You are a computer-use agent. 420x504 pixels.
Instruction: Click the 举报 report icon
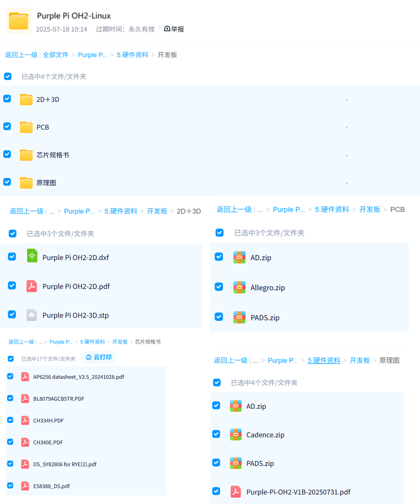pos(167,29)
